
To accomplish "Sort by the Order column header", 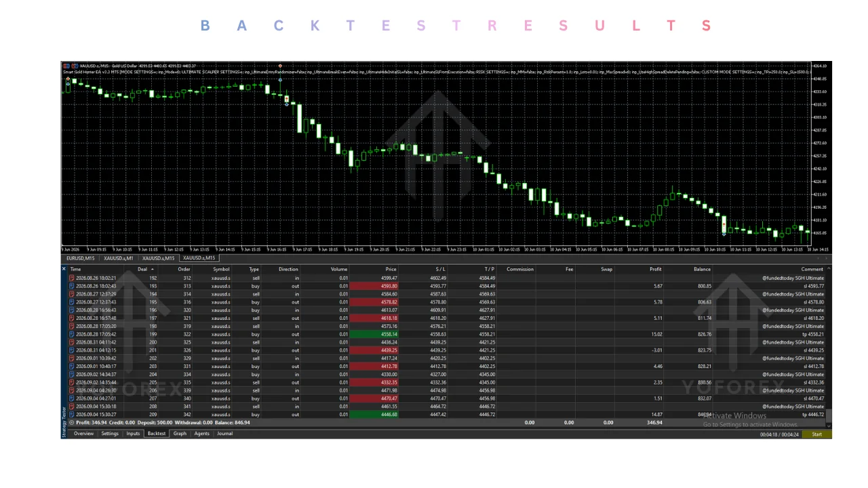I will (184, 269).
